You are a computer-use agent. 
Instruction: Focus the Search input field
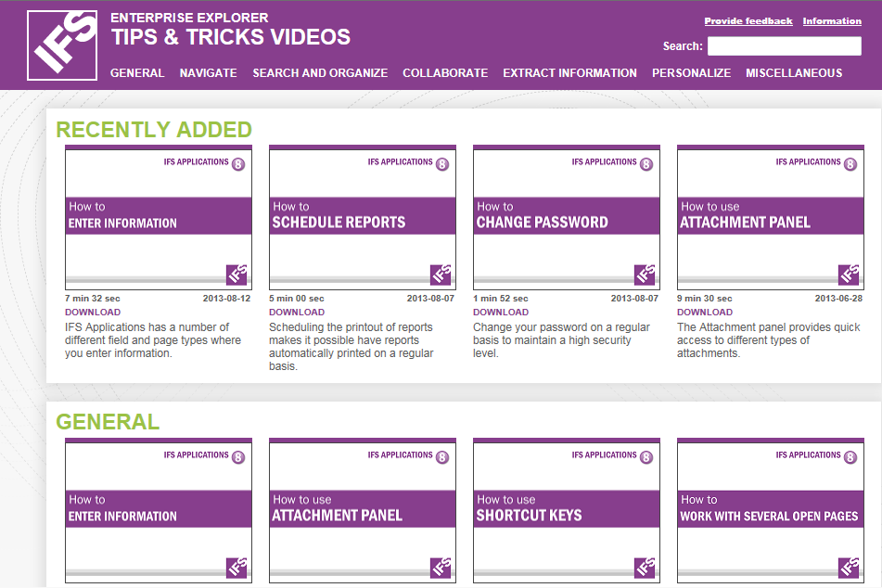[x=784, y=46]
